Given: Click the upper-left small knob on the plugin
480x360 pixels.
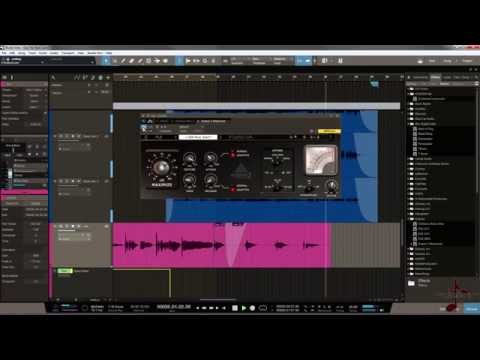Looking at the screenshot, I should pos(189,159).
